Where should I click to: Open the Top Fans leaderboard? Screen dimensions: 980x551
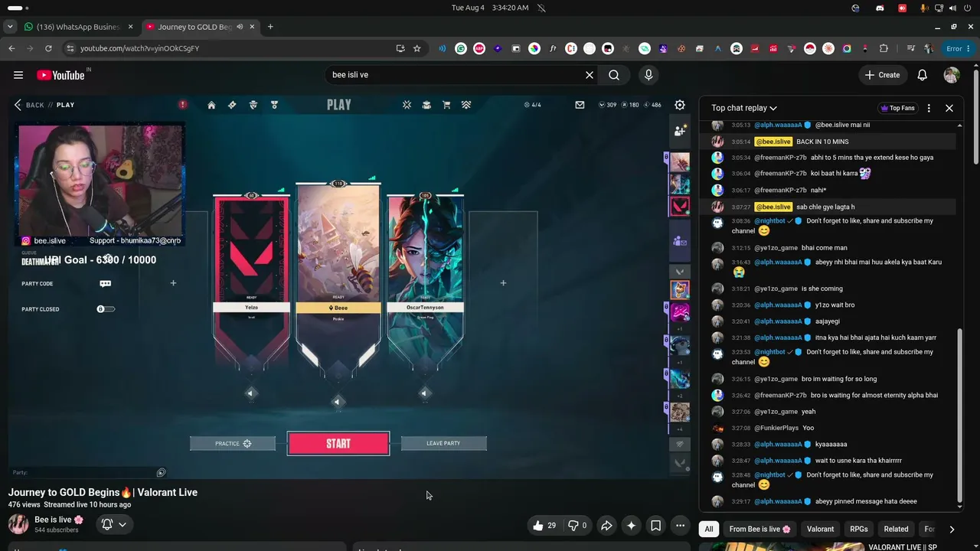[898, 108]
